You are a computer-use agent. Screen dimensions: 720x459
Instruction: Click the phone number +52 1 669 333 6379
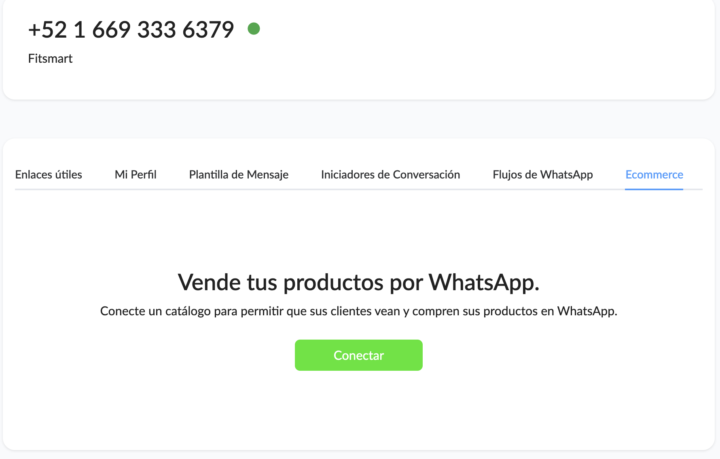tap(131, 30)
